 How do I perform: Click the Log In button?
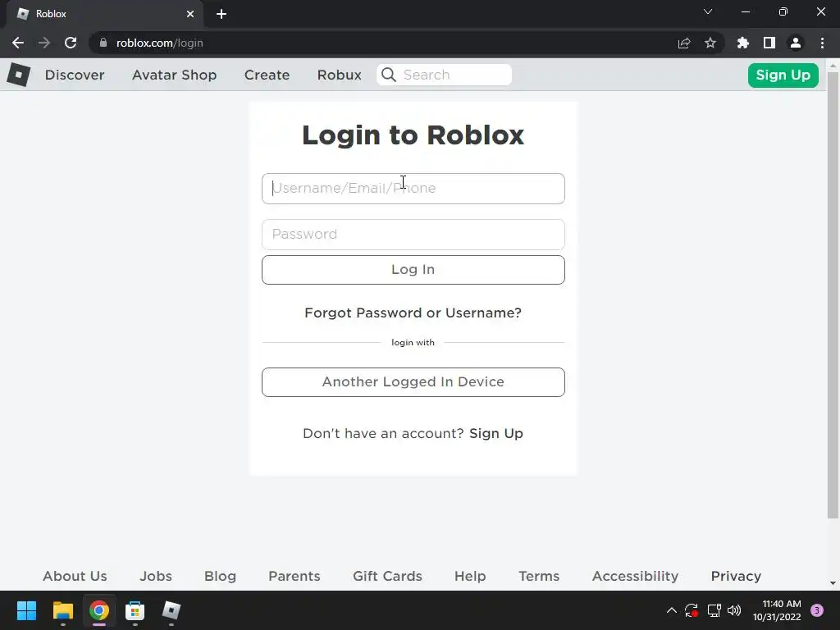[413, 269]
